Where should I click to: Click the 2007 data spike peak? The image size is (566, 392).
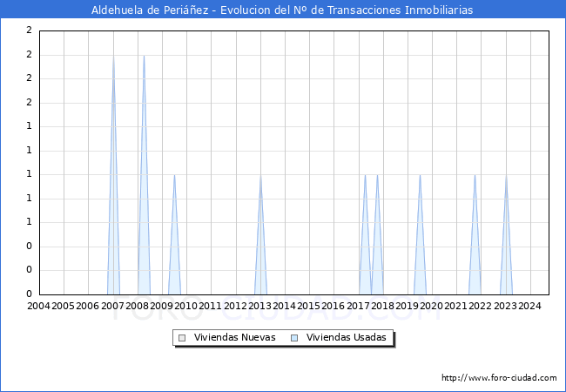[x=114, y=56]
